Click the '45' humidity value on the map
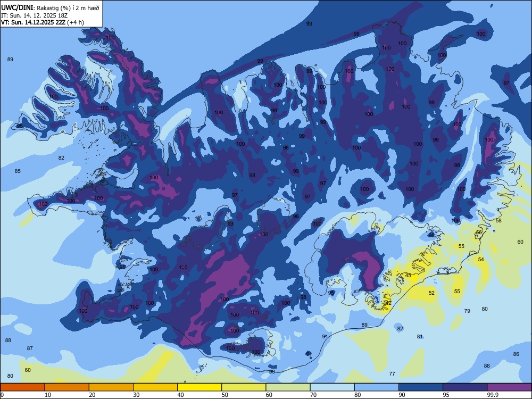This screenshot has width=532, height=399. pyautogui.click(x=408, y=276)
